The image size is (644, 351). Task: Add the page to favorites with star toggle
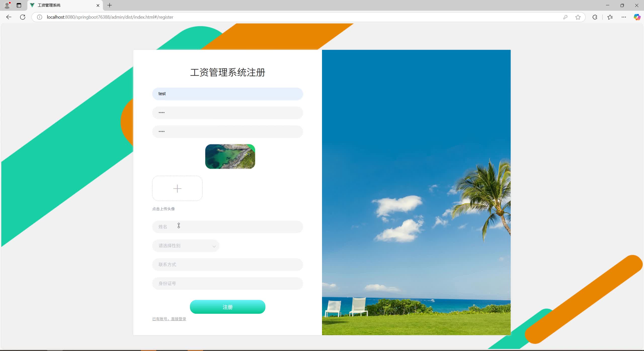point(578,17)
